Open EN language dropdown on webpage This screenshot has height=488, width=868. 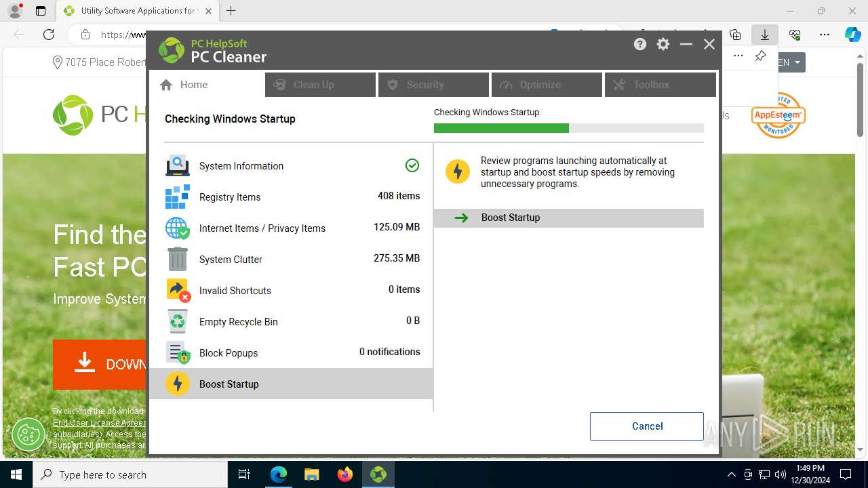[791, 62]
